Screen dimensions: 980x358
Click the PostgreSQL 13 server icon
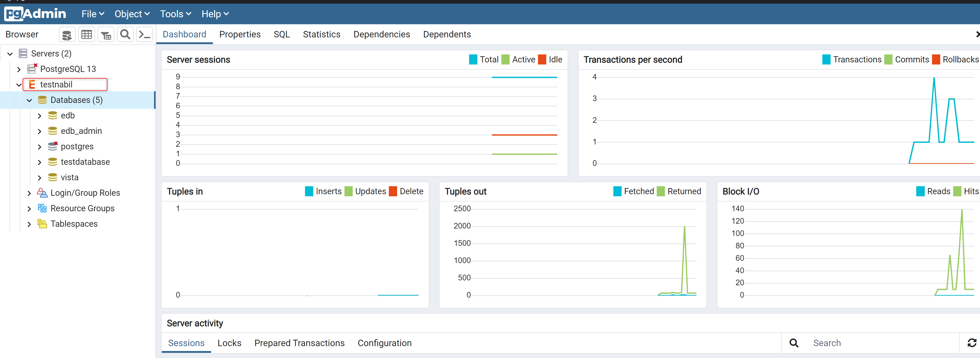tap(32, 69)
